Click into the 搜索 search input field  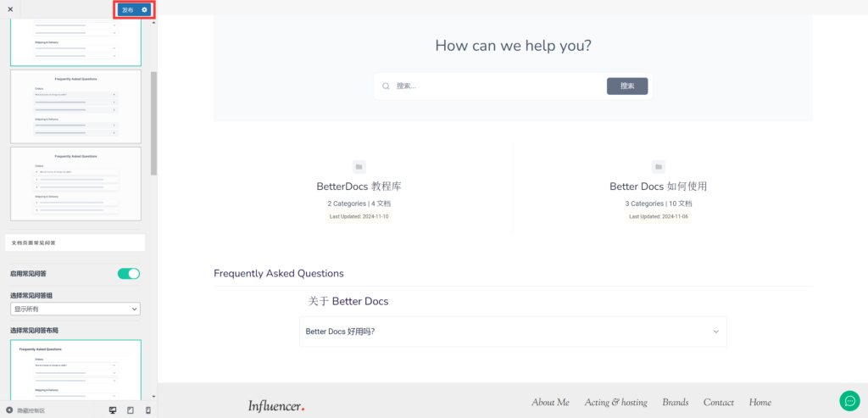[x=498, y=86]
